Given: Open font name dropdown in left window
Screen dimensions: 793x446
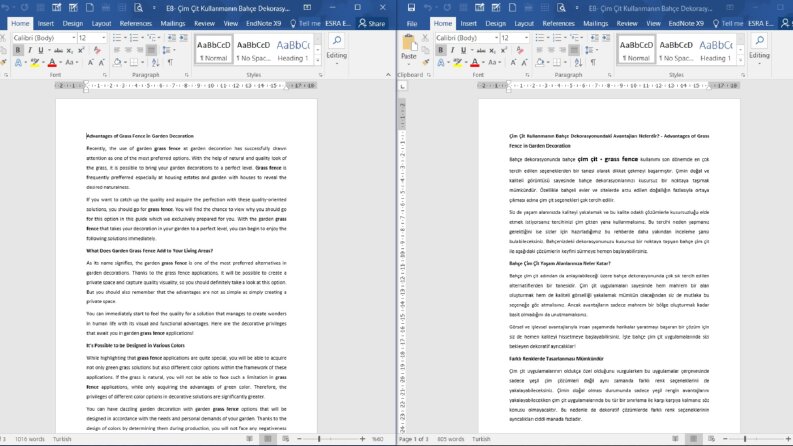Looking at the screenshot, I should tap(74, 38).
